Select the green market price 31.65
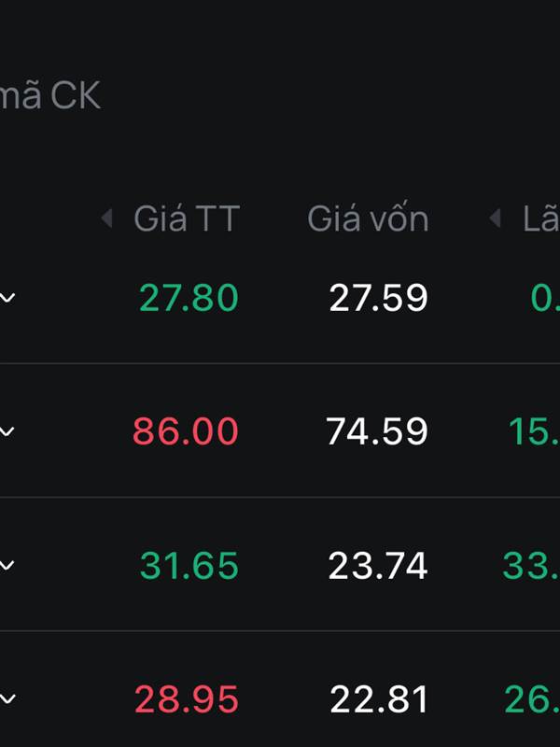 pyautogui.click(x=189, y=566)
